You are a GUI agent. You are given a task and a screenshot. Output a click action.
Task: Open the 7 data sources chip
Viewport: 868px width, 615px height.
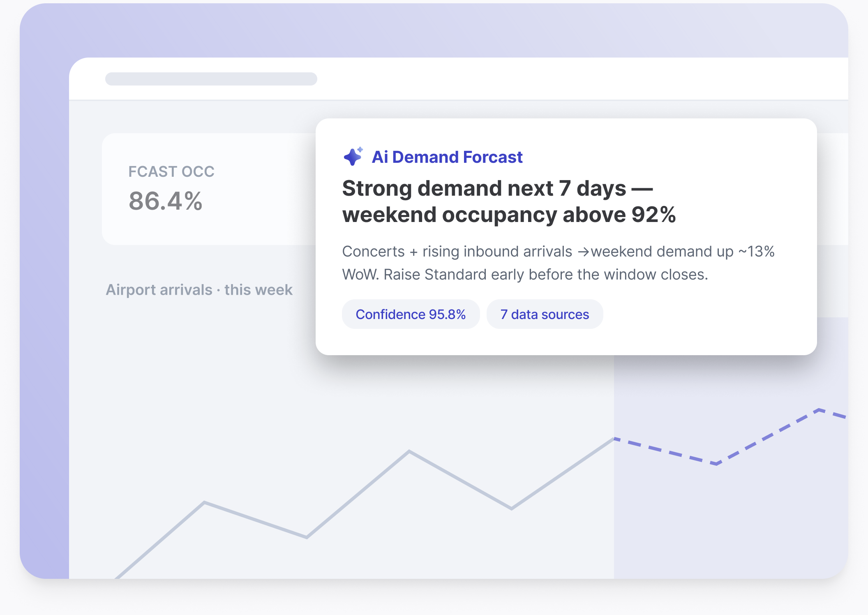545,314
